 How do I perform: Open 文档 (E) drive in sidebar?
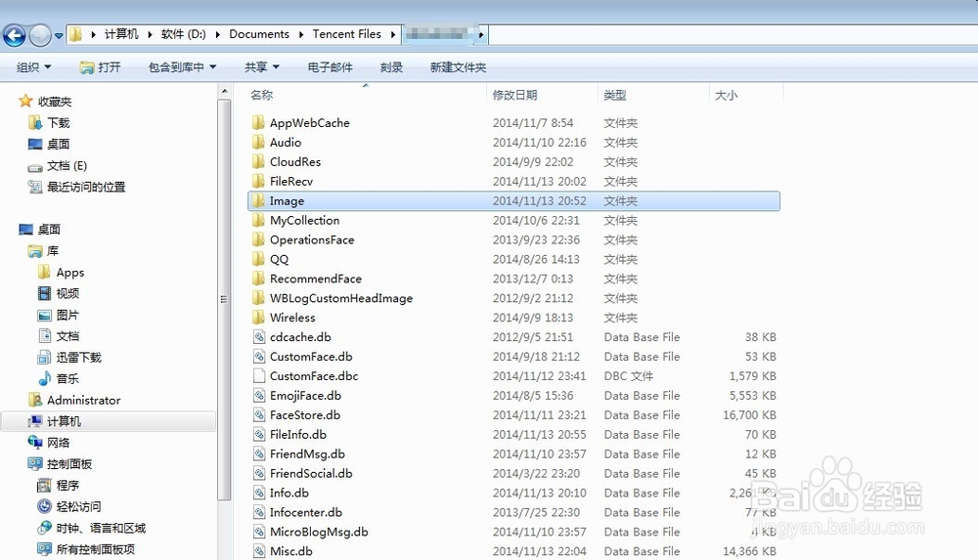pos(58,166)
